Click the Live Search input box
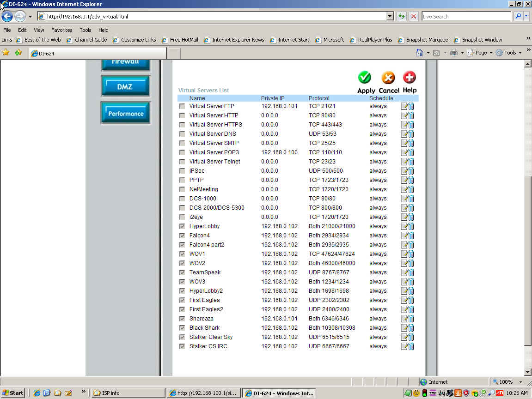The height and width of the screenshot is (399, 532). pos(466,16)
